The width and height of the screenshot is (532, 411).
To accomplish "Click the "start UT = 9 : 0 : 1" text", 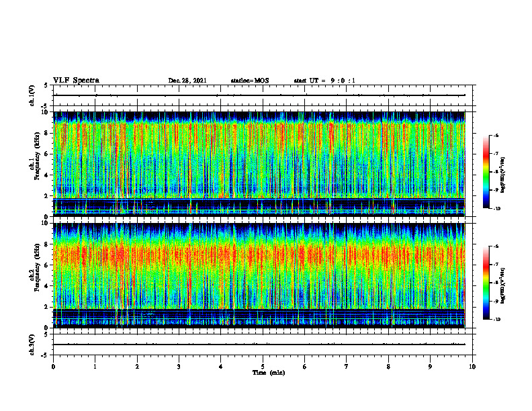I will pos(324,81).
